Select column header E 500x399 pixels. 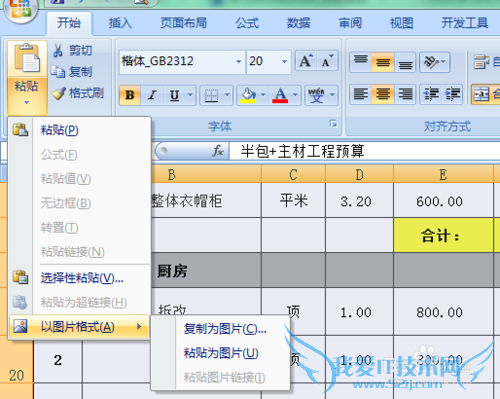pyautogui.click(x=443, y=175)
